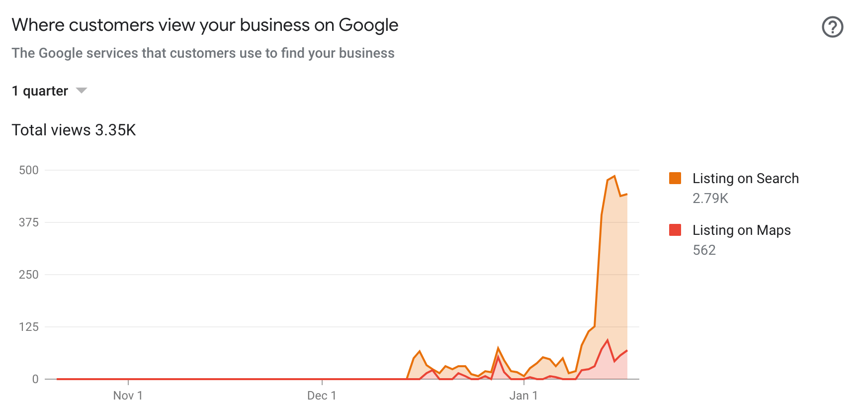Screen dimensions: 868x409
Task: Open the 1 quarter time range dropdown
Action: pyautogui.click(x=50, y=91)
